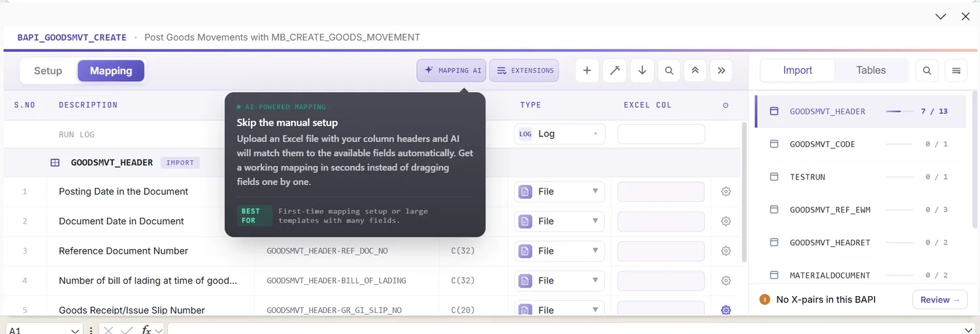
Task: Open the hamburger menu in right panel
Action: (956, 71)
